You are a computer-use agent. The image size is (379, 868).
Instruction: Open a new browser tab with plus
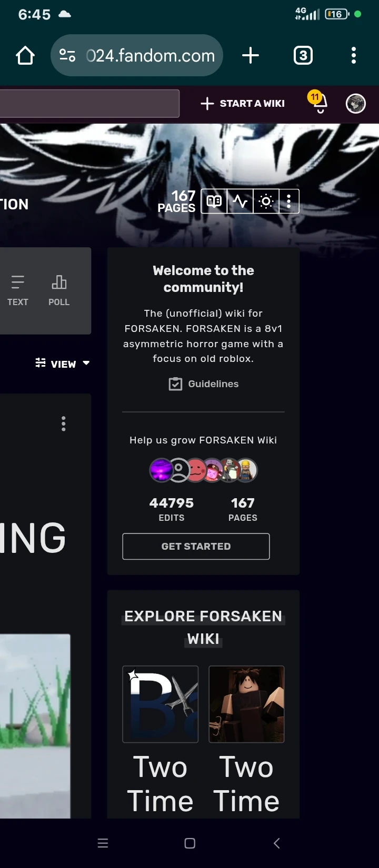(x=251, y=55)
